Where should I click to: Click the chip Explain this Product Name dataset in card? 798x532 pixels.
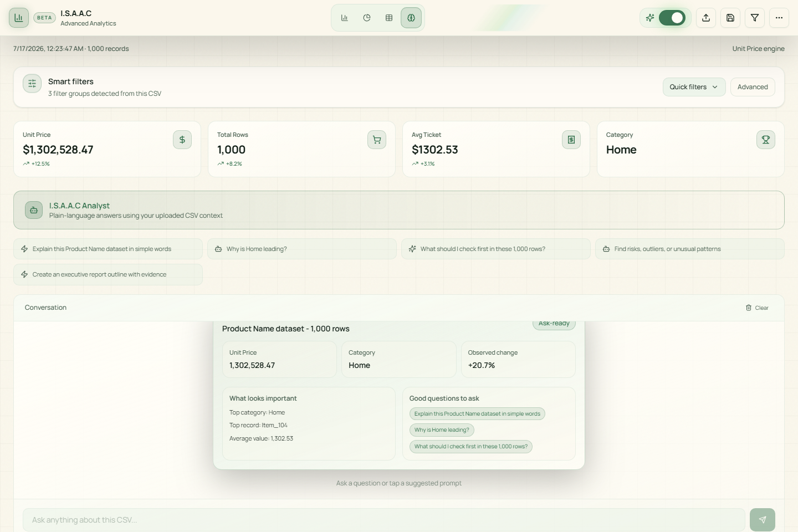pos(477,414)
